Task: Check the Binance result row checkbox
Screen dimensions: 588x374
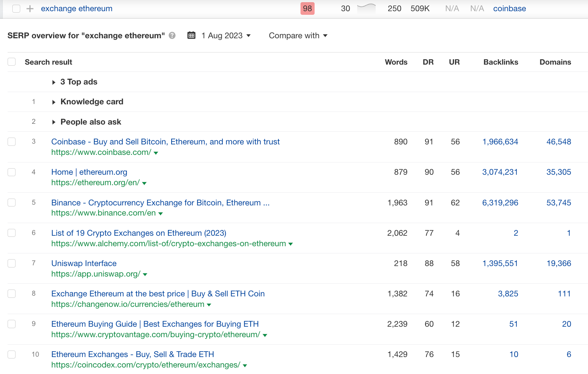Action: point(12,202)
